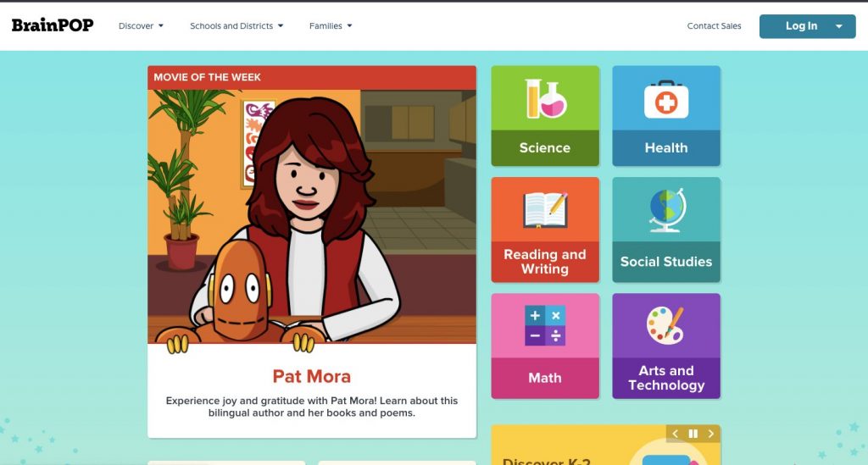Click the paint palette Arts icon
Viewport: 868px width, 465px height.
666,325
